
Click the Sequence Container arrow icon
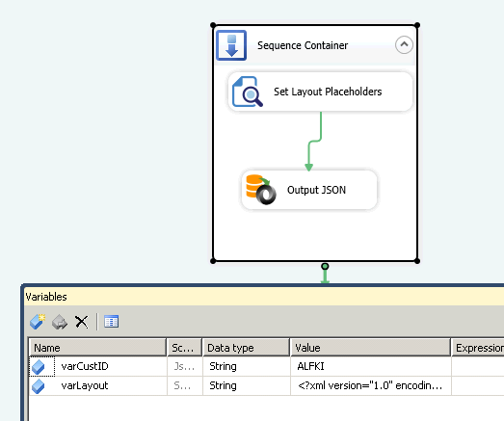(231, 45)
